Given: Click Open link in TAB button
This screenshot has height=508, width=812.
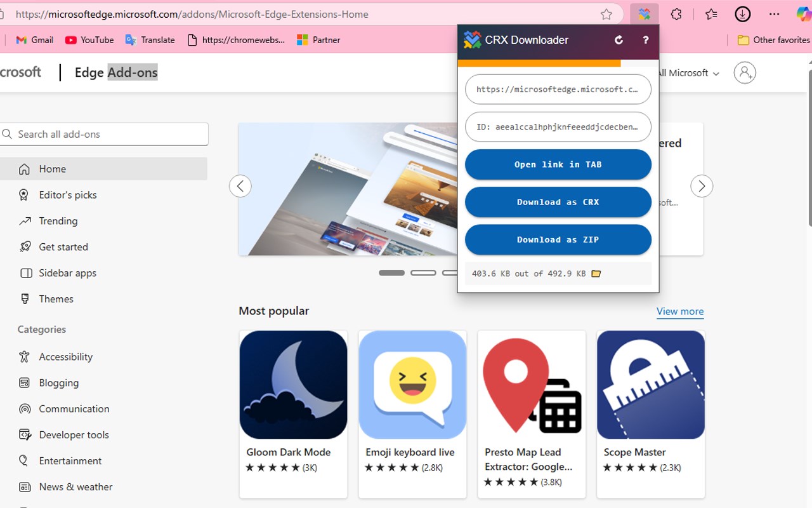Looking at the screenshot, I should tap(558, 164).
